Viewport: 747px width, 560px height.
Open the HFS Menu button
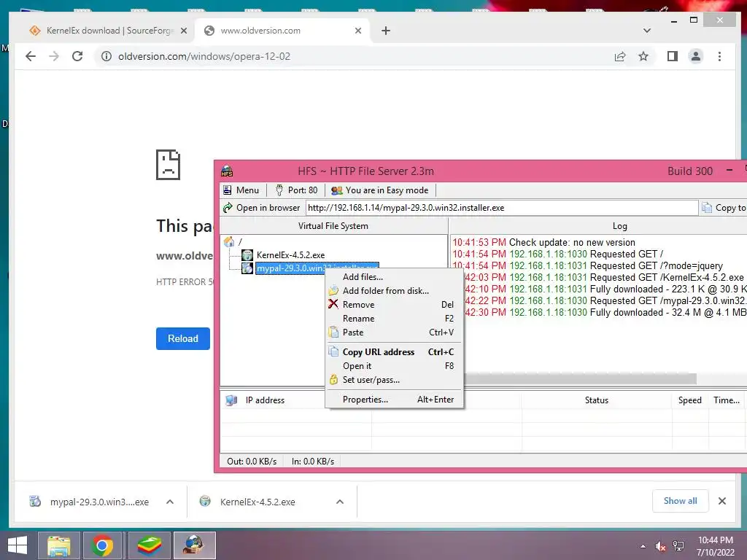pyautogui.click(x=241, y=190)
